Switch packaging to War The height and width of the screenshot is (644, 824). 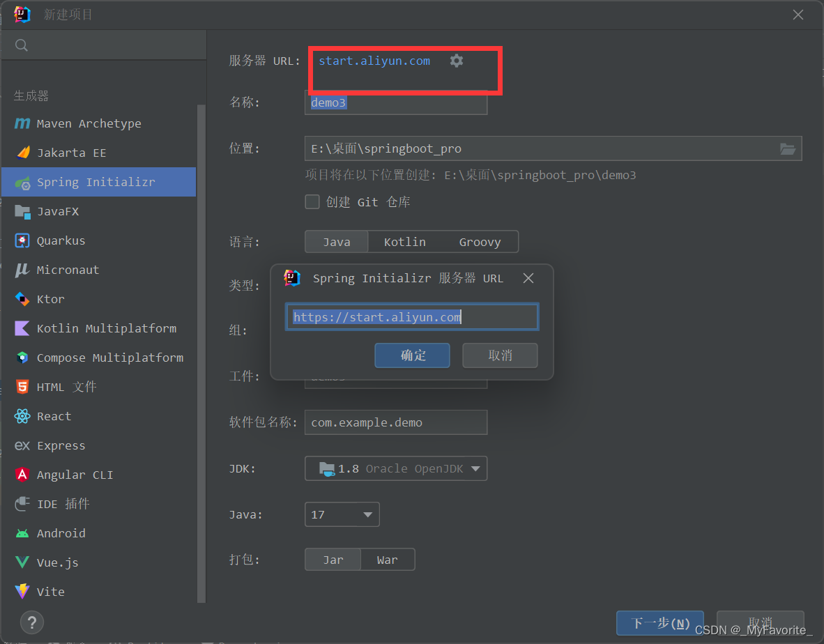(x=388, y=559)
